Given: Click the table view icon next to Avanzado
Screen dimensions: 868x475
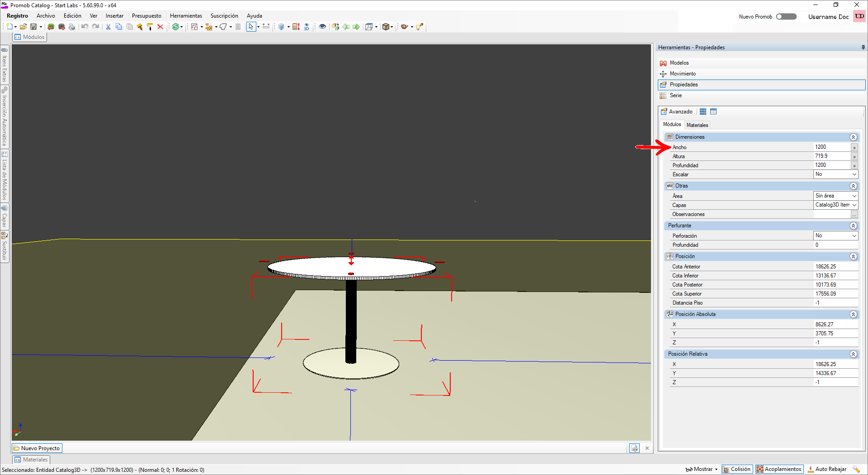Looking at the screenshot, I should 713,112.
